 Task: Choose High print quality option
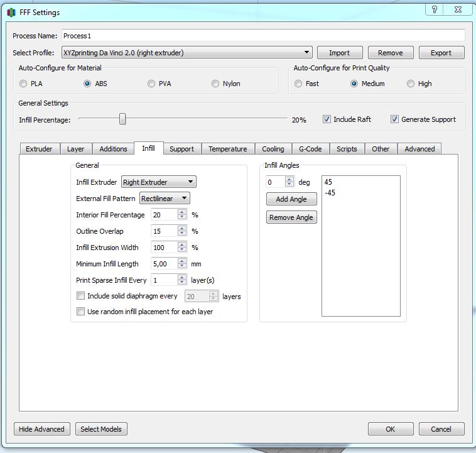(x=411, y=84)
